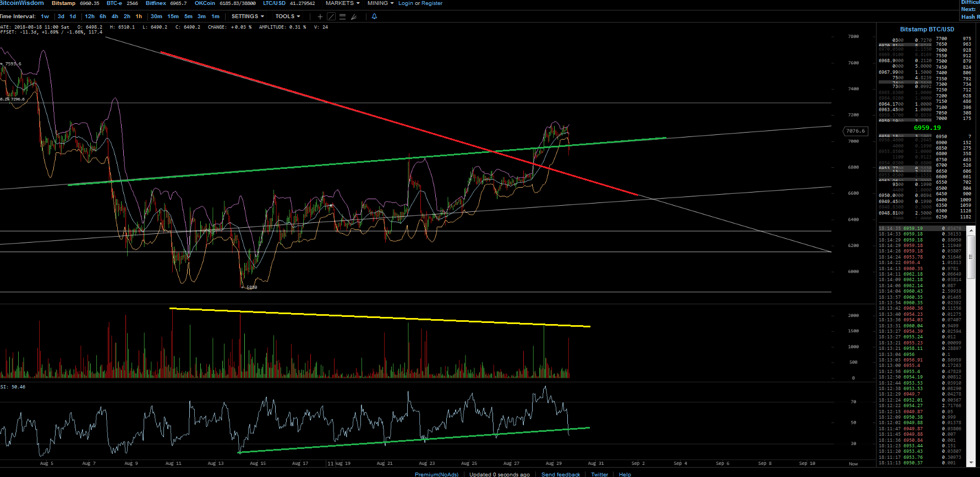The image size is (980, 477).
Task: Click the 7076.6 price axis label
Action: pyautogui.click(x=856, y=131)
